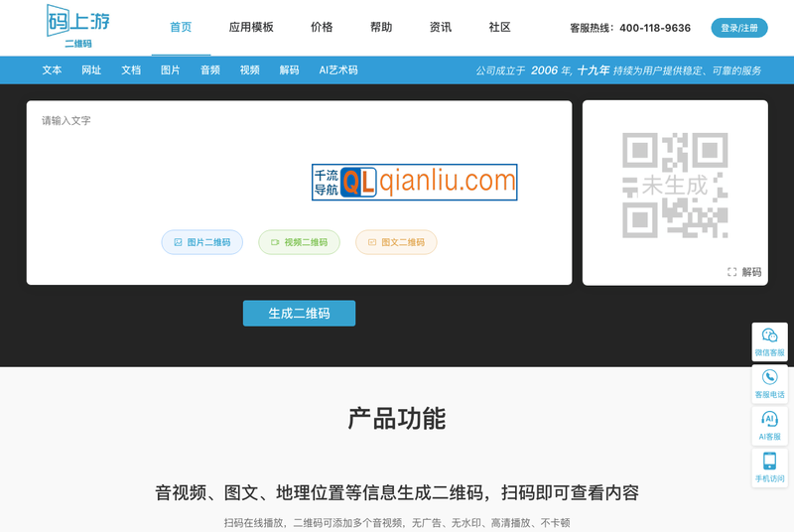The height and width of the screenshot is (532, 794).
Task: Click the 码上游 二维码 logo
Action: pos(77,27)
